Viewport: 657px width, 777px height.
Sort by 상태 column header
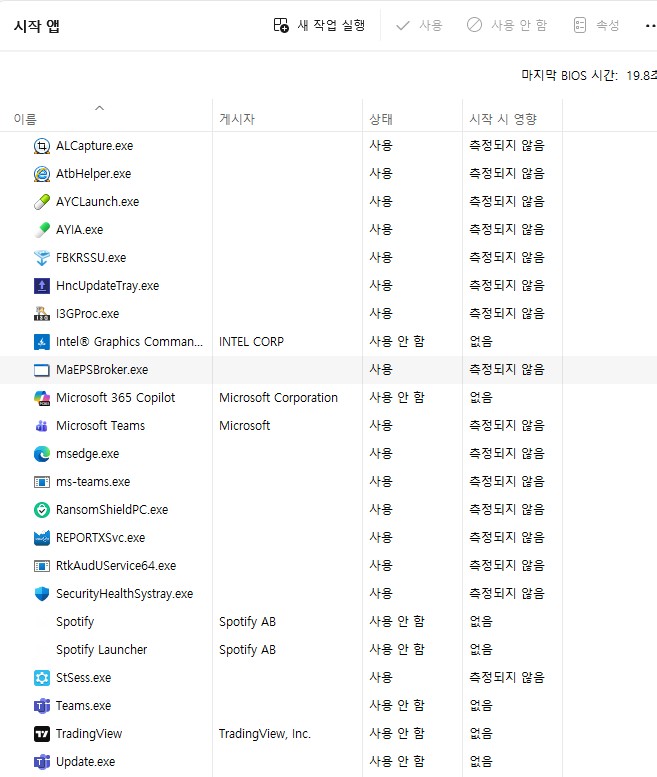381,119
